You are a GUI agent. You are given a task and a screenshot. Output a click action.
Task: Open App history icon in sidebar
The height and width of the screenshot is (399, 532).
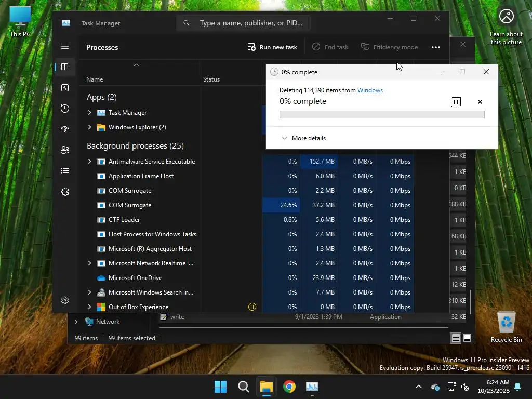(x=65, y=109)
